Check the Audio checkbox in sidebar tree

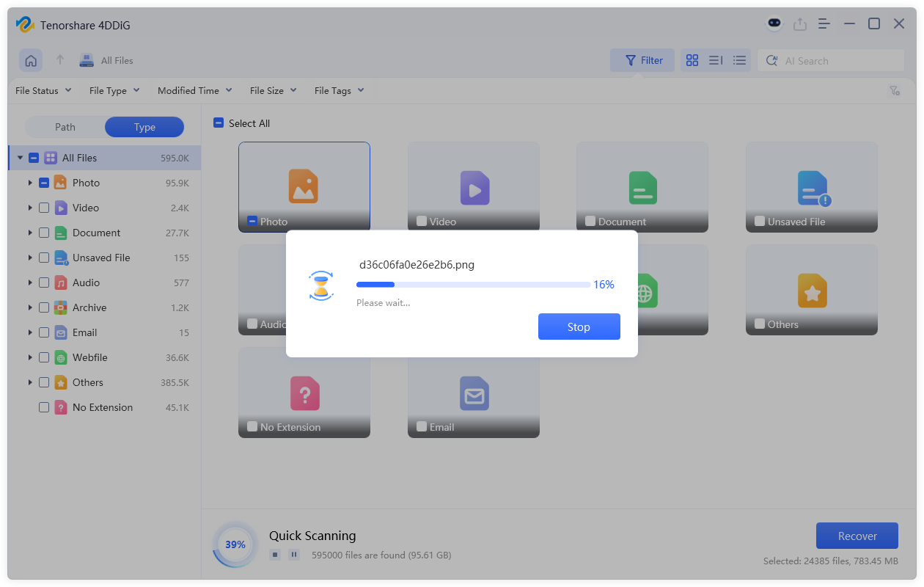(x=44, y=282)
